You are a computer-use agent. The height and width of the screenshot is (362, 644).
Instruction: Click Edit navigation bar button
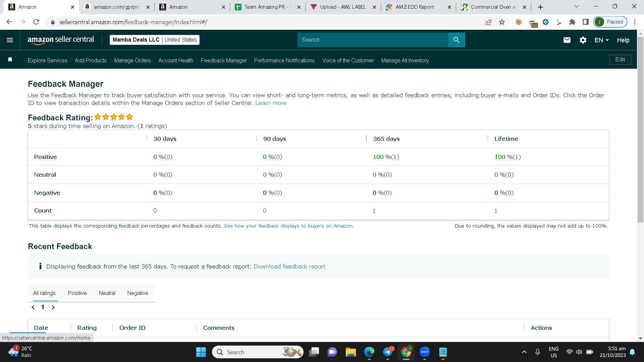coord(620,60)
